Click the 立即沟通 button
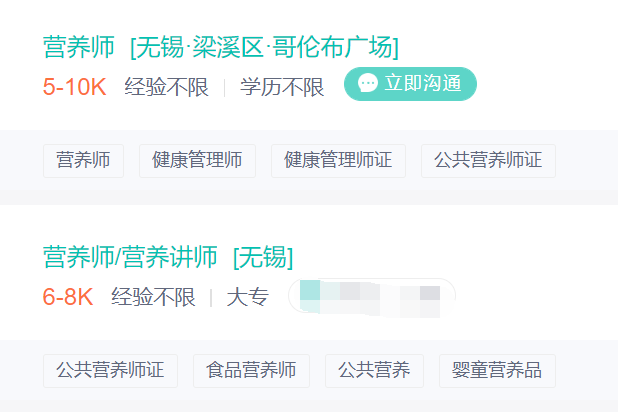The height and width of the screenshot is (412, 618). click(410, 84)
